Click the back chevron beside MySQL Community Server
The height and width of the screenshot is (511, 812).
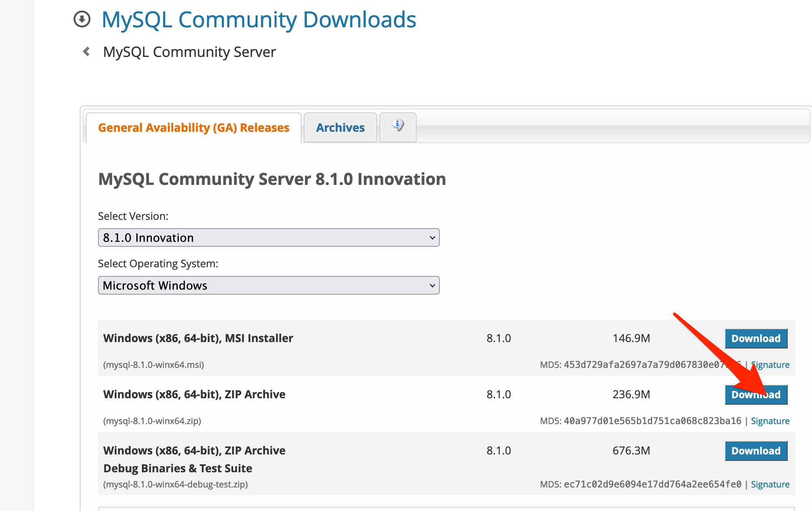coord(87,52)
